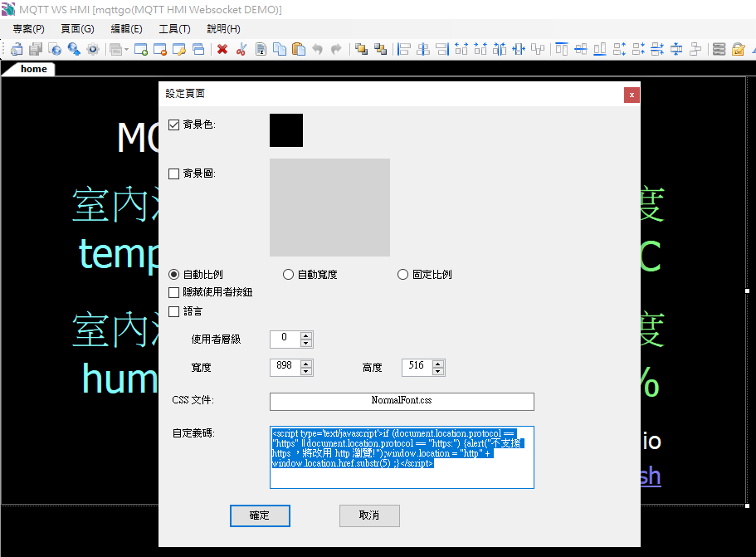Increase vertical spacing between objects

pyautogui.click(x=619, y=49)
